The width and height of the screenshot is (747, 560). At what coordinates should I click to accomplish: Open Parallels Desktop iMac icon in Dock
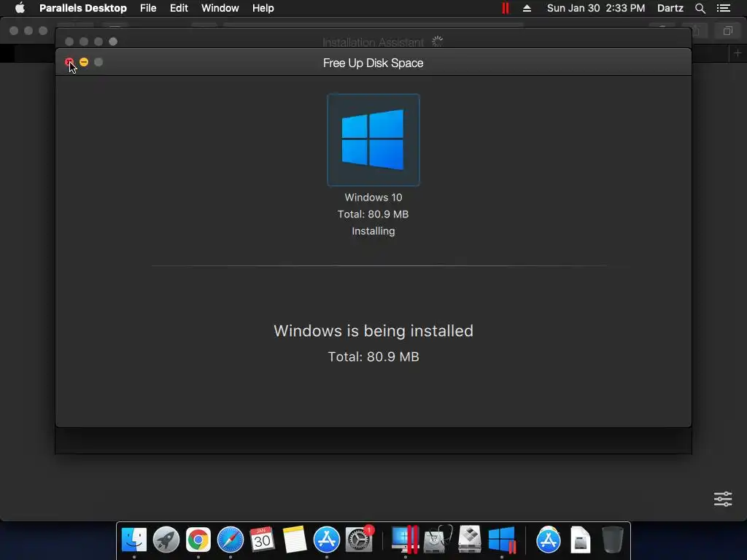[405, 540]
